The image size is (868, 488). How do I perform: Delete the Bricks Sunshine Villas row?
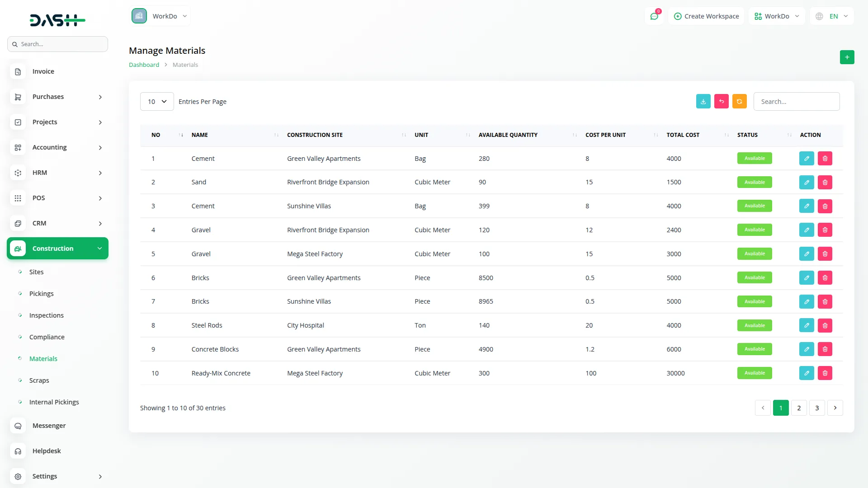(x=825, y=301)
